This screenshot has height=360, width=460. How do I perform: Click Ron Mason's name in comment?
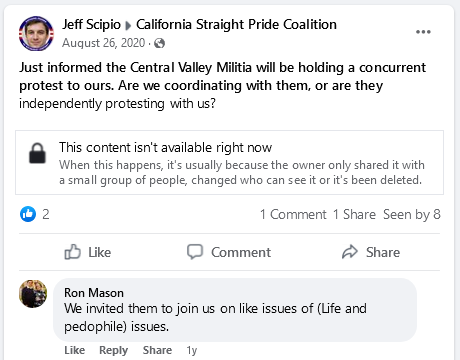(x=94, y=293)
